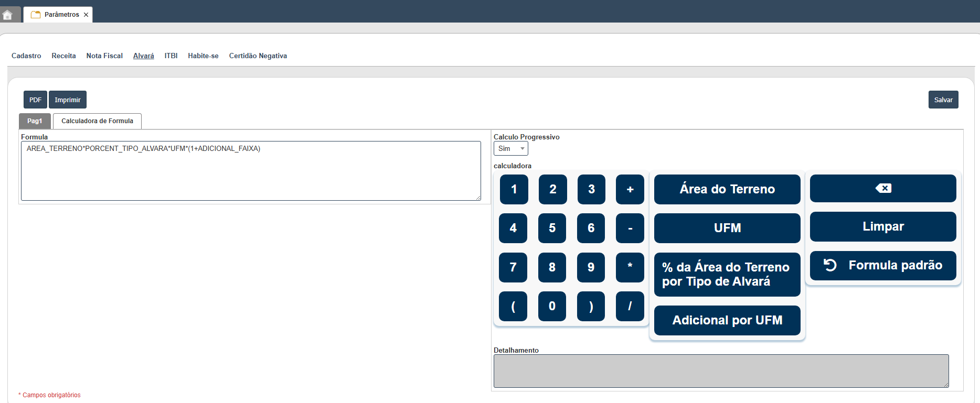Image resolution: width=980 pixels, height=403 pixels.
Task: Insert Adicional por UFM variable
Action: (x=727, y=320)
